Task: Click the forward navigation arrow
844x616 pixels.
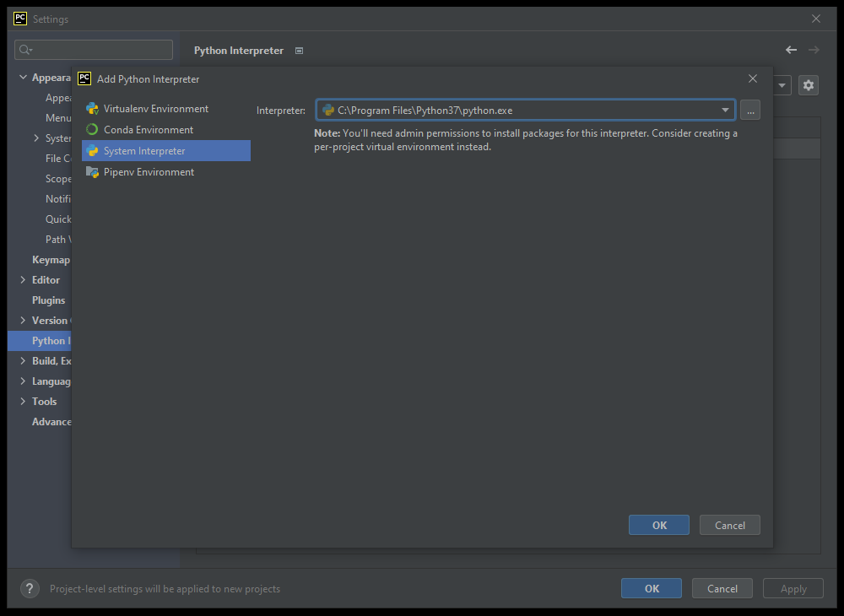Action: click(x=813, y=50)
